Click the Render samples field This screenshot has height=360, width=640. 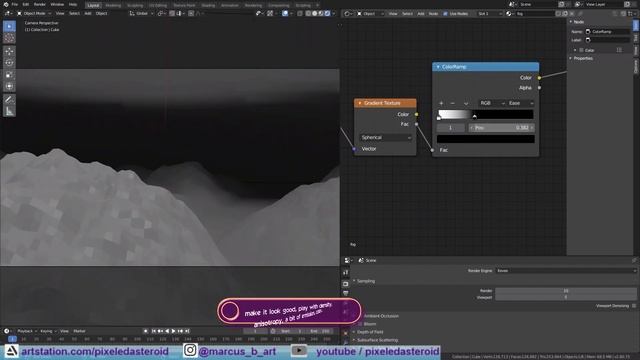click(566, 291)
